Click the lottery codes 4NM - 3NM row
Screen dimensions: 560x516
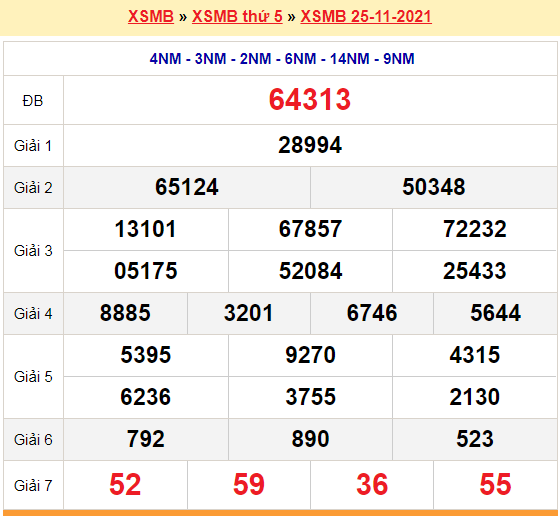click(x=282, y=59)
